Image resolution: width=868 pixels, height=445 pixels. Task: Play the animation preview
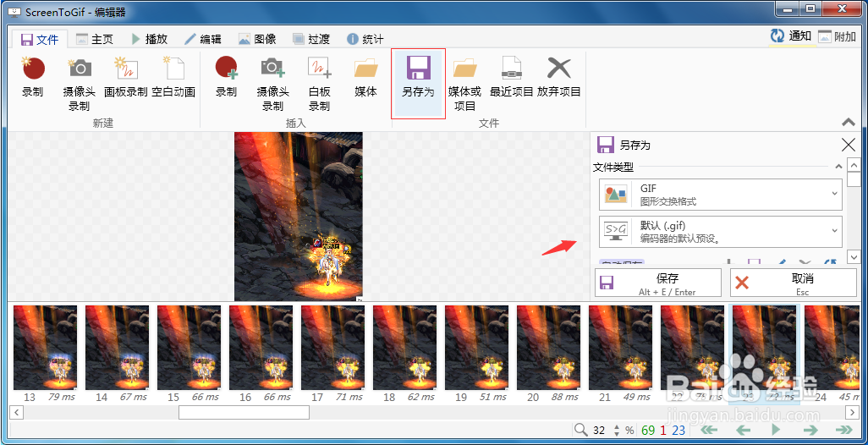point(776,430)
